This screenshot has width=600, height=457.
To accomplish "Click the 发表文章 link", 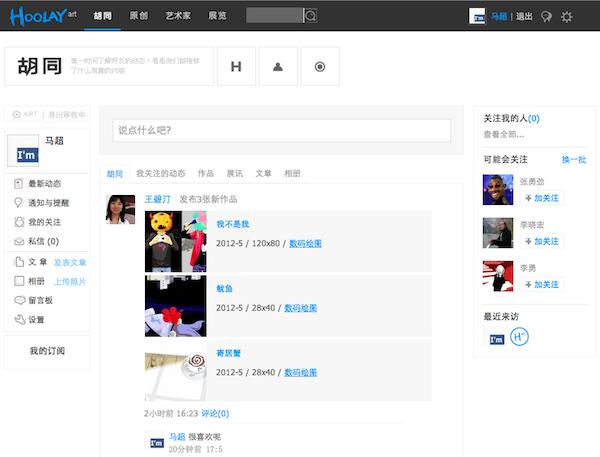I will click(70, 263).
